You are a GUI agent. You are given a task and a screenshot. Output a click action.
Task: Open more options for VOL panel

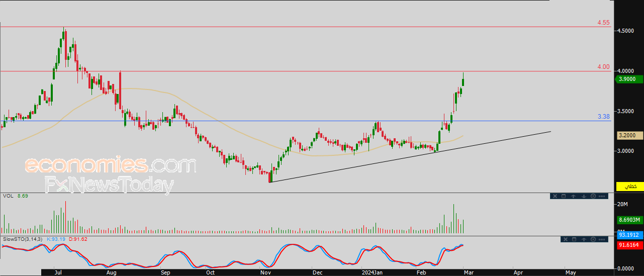click(602, 196)
